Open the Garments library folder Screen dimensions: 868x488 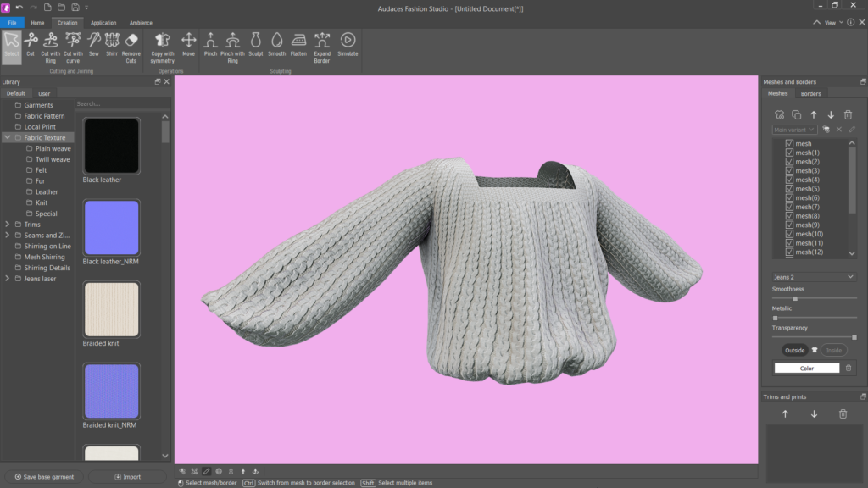tap(38, 105)
